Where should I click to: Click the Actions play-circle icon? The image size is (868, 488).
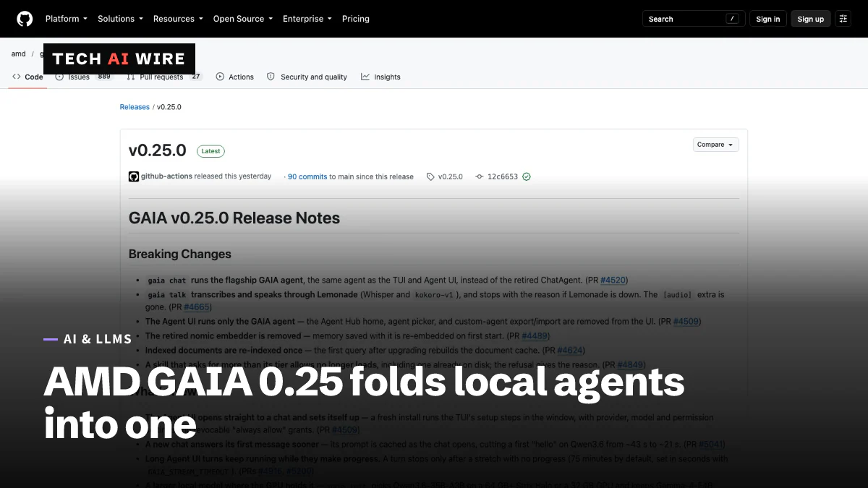click(220, 77)
